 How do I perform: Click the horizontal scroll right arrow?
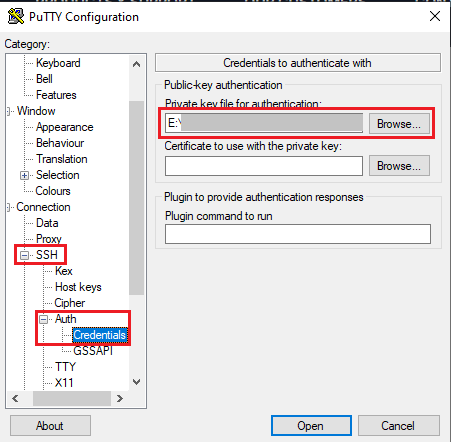tap(120, 398)
